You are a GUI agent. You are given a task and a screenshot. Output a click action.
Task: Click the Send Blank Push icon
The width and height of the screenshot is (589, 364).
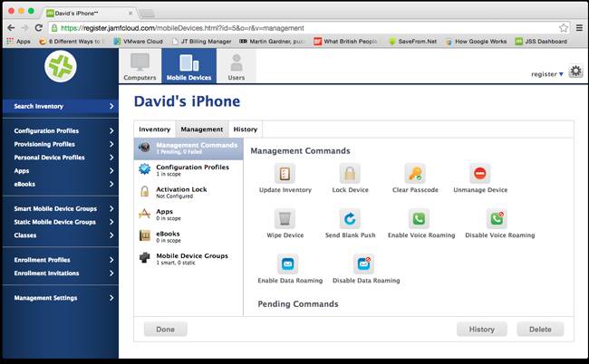tap(350, 219)
